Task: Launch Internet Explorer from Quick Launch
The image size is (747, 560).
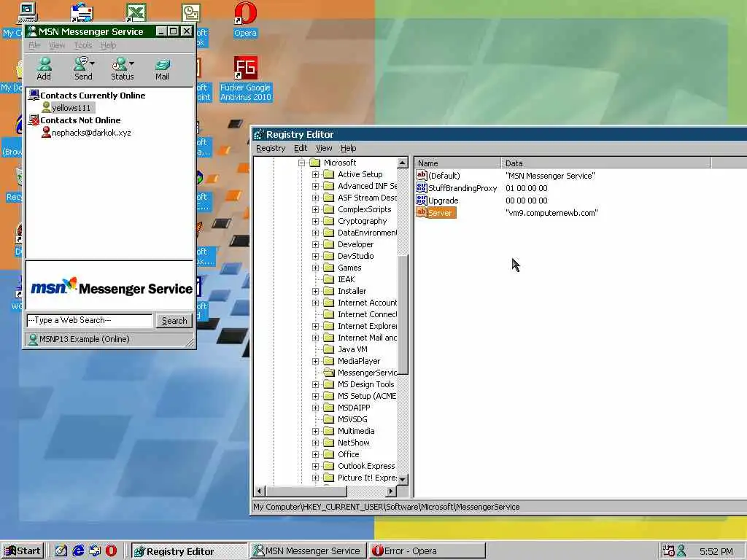Action: (78, 551)
